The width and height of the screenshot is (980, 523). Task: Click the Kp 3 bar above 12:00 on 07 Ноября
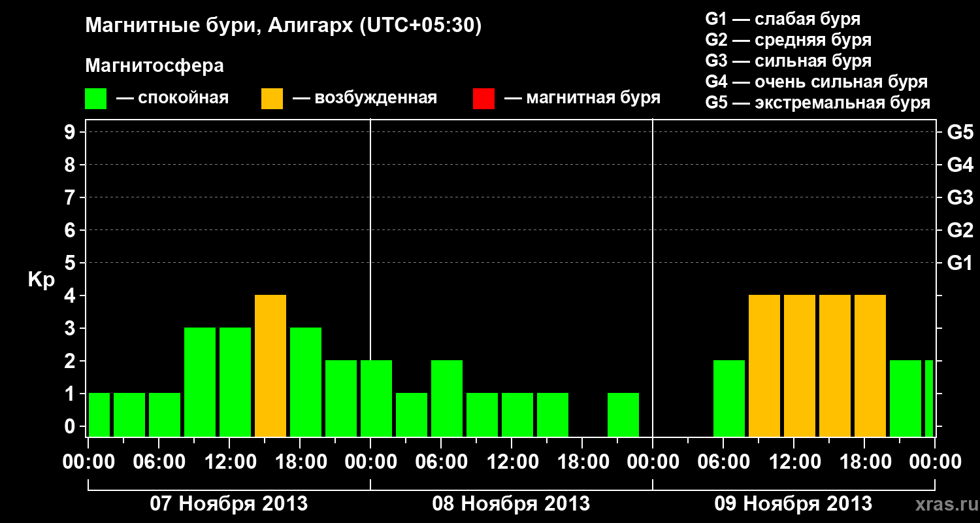pyautogui.click(x=235, y=382)
